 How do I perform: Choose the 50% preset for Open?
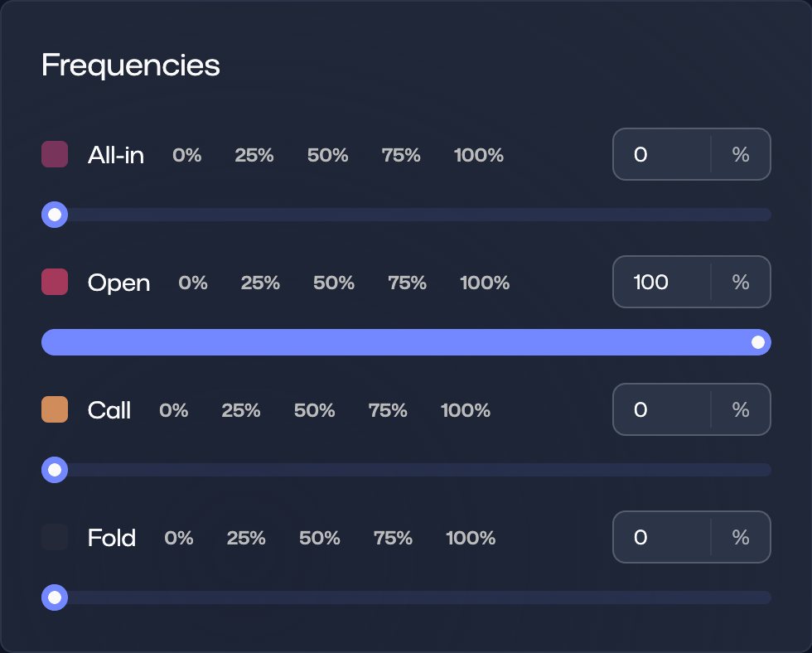click(333, 283)
